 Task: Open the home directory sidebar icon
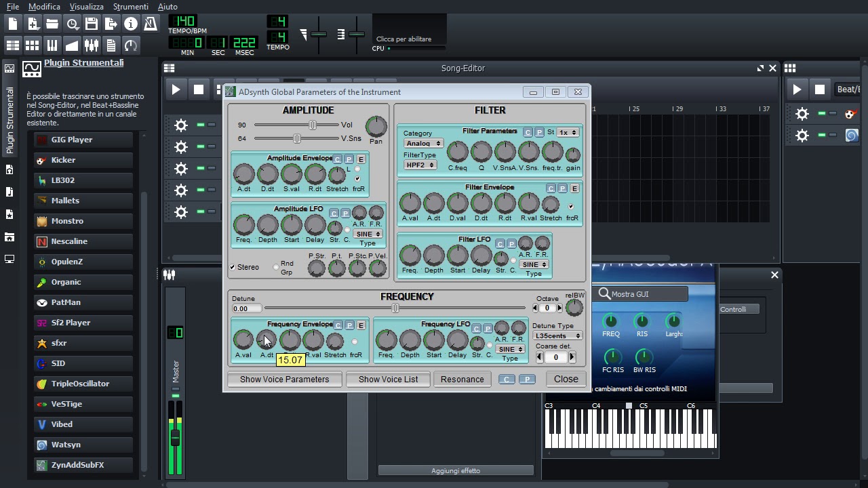pos(9,237)
